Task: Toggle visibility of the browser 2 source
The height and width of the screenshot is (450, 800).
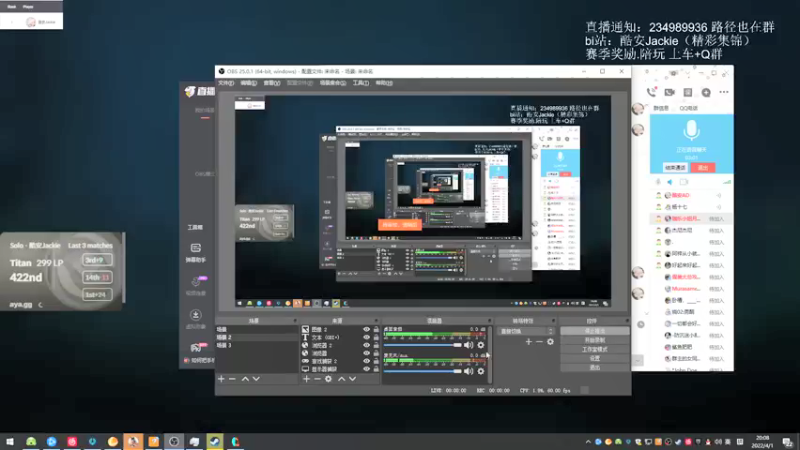Action: tap(366, 345)
